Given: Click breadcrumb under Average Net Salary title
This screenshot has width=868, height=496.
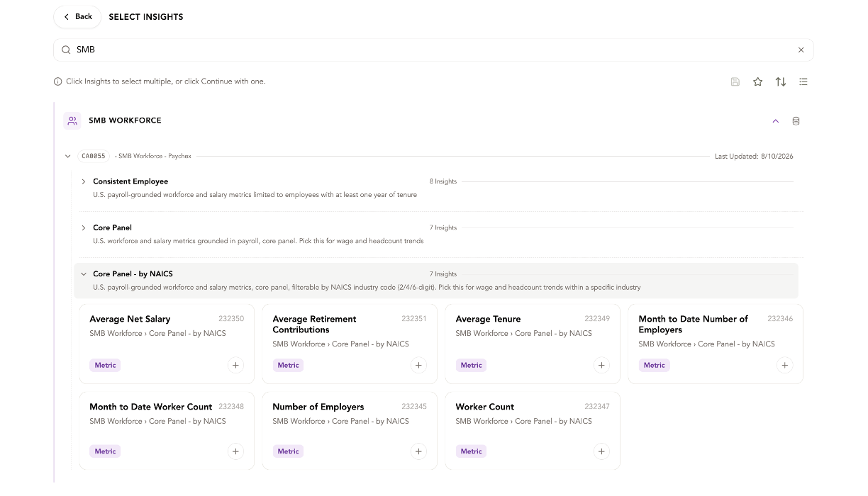Looking at the screenshot, I should coord(157,333).
